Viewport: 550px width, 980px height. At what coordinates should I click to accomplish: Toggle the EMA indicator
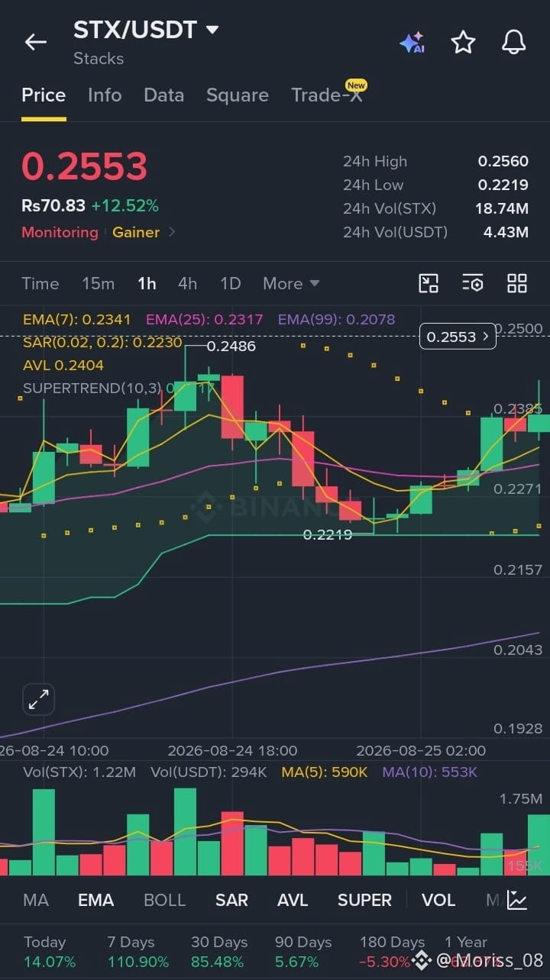pos(95,901)
